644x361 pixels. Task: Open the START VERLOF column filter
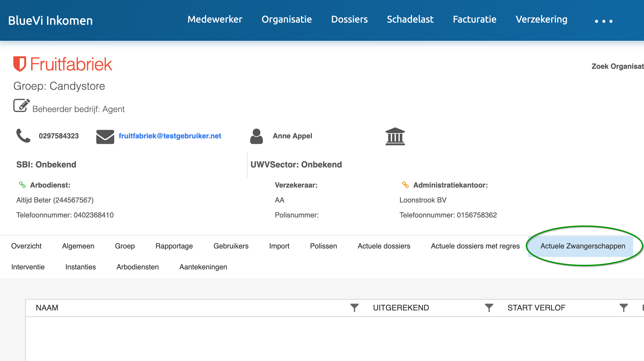(624, 308)
